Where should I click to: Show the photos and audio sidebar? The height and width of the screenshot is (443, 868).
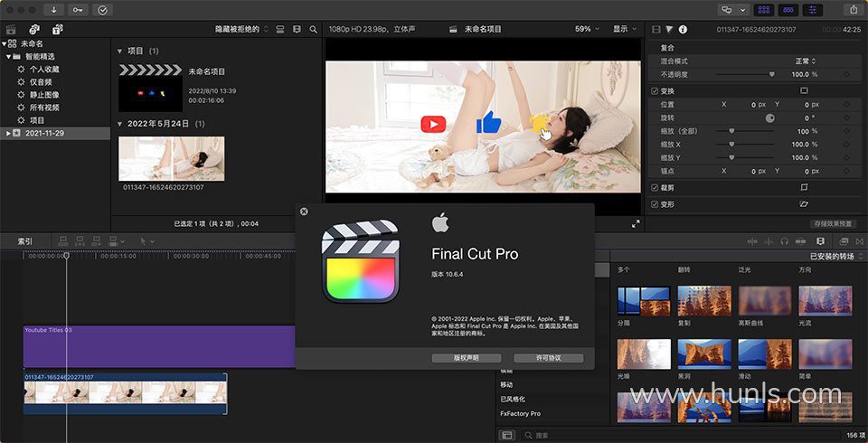(34, 30)
